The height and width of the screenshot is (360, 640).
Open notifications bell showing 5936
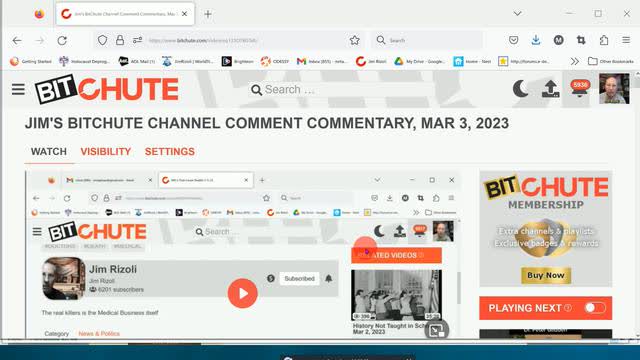click(580, 88)
